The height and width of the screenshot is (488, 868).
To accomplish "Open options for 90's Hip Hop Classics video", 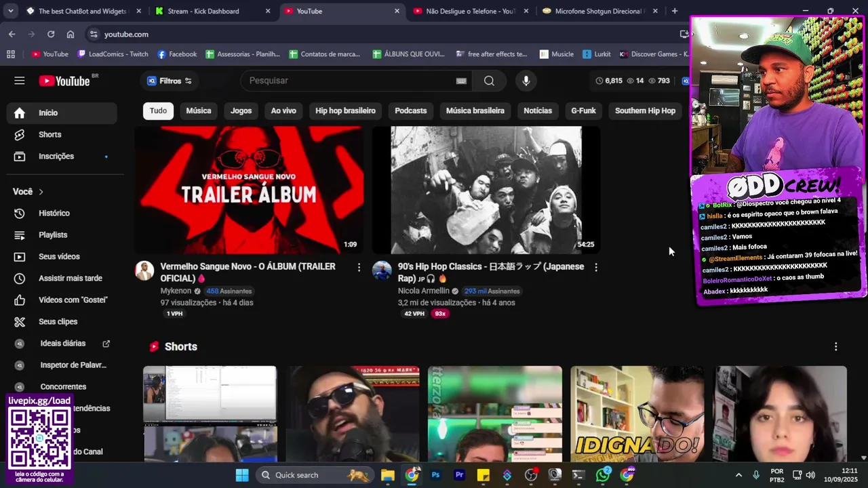I will pyautogui.click(x=596, y=267).
